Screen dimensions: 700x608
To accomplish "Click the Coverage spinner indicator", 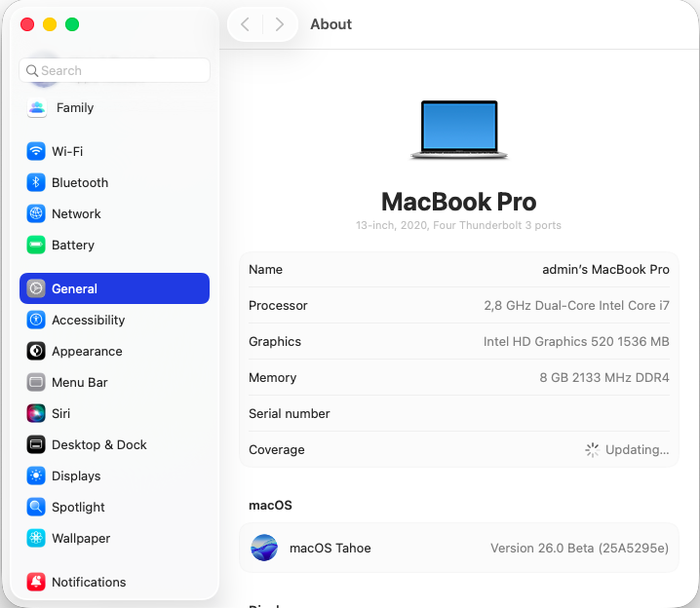I will [x=593, y=449].
